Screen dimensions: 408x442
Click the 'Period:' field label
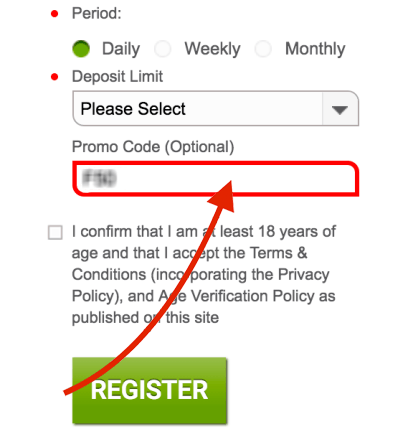97,14
